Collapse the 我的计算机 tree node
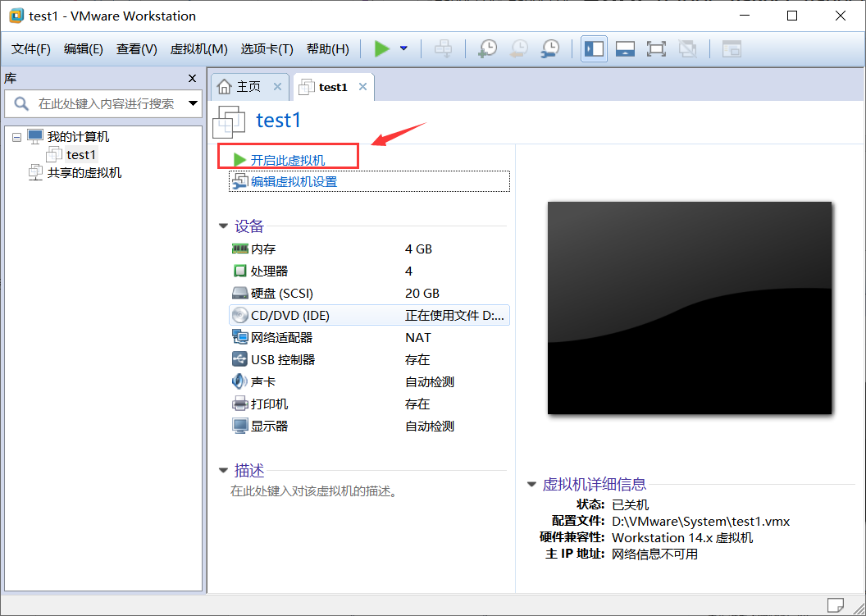 (17, 137)
